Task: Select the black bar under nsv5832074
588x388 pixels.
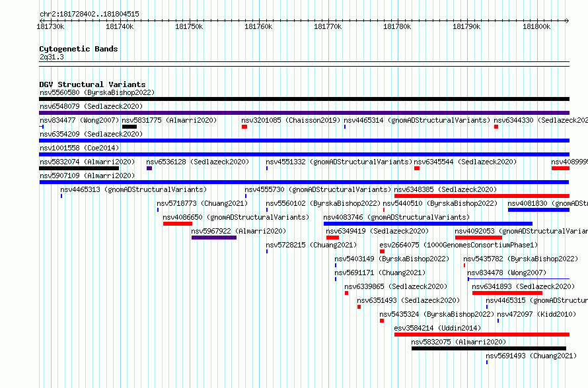Action: coord(79,168)
